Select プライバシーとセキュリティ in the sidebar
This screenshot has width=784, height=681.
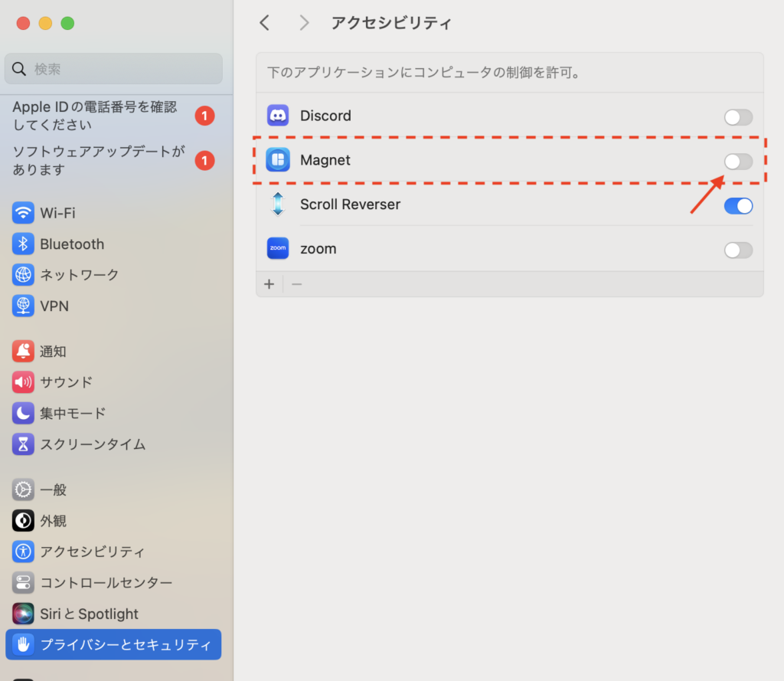[x=113, y=644]
